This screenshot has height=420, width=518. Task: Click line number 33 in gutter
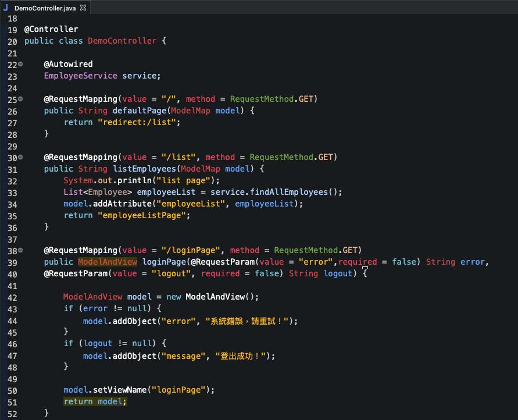point(12,193)
